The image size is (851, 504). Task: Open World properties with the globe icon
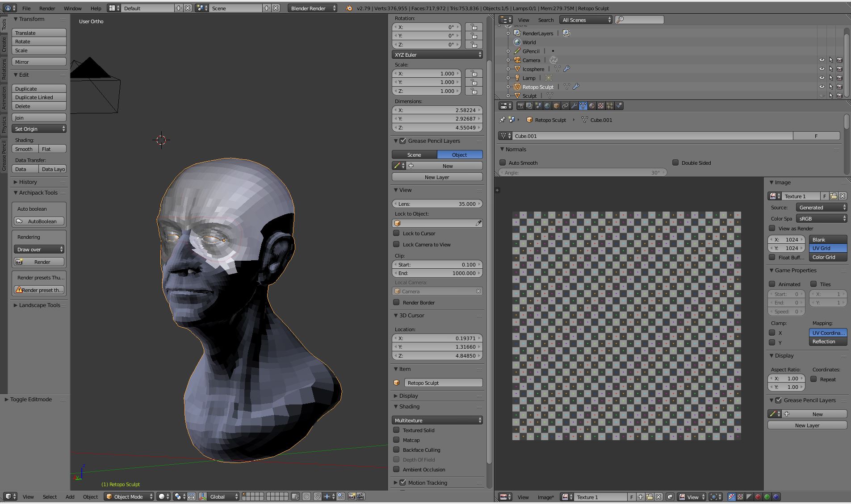548,106
